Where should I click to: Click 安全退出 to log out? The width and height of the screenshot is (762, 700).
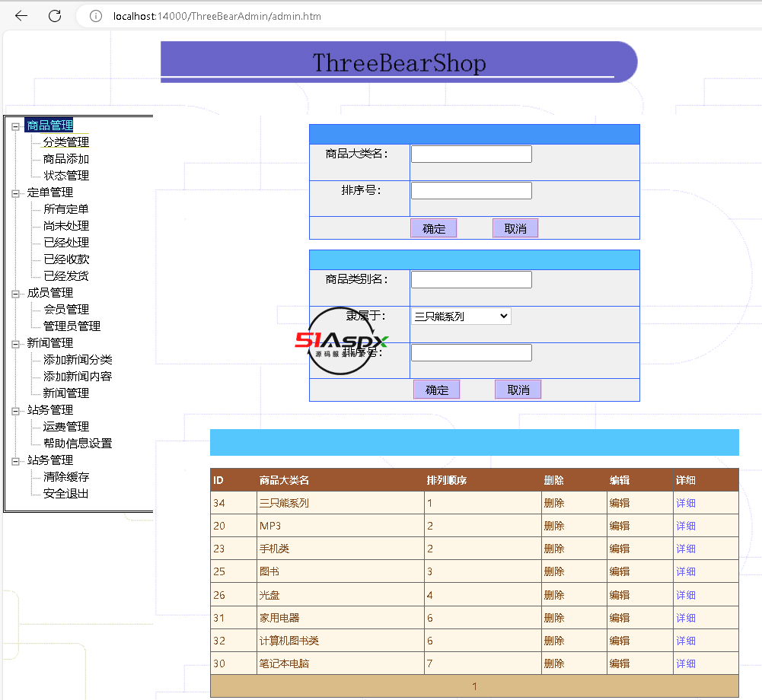(x=66, y=494)
